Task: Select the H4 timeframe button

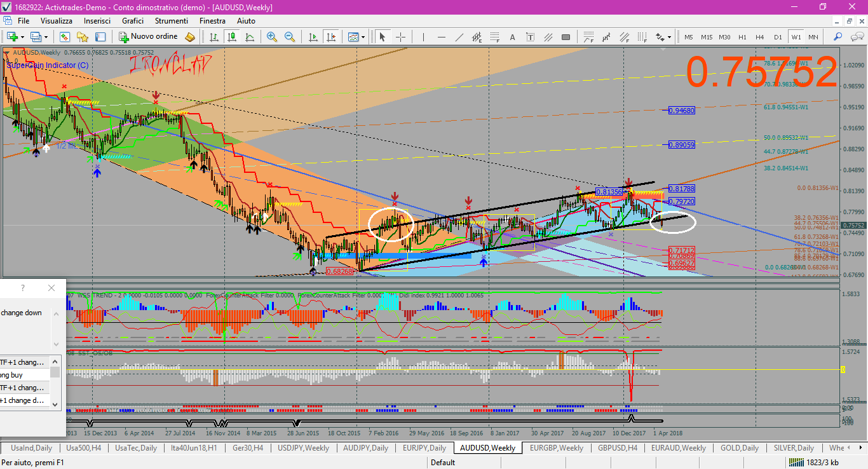Action: point(759,37)
